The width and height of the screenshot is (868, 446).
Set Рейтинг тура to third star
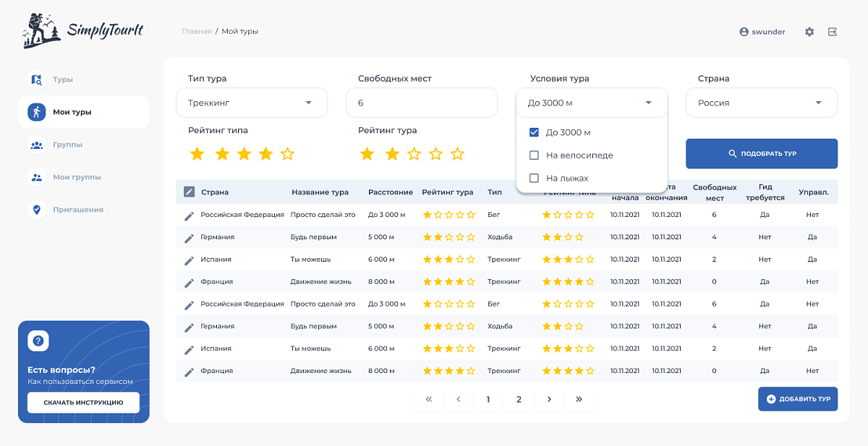[414, 154]
